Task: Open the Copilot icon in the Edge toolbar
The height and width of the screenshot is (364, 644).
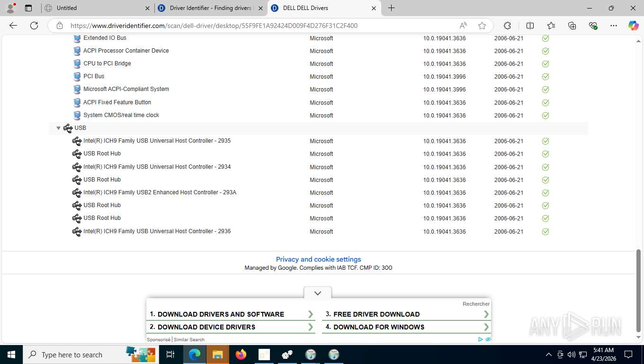Action: click(633, 26)
